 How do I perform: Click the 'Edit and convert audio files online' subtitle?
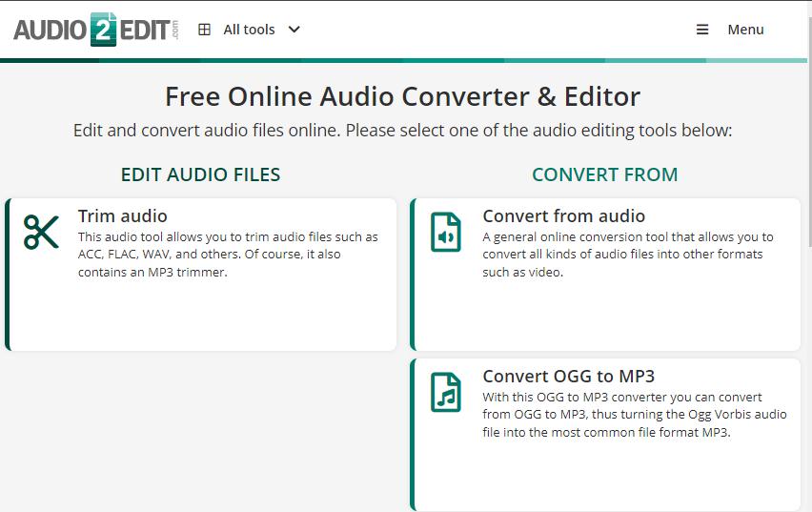403,131
